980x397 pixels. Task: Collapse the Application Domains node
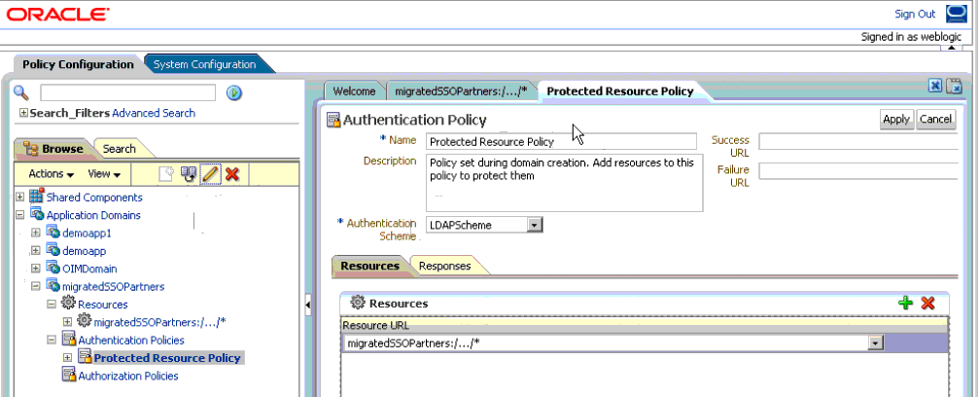click(x=20, y=215)
